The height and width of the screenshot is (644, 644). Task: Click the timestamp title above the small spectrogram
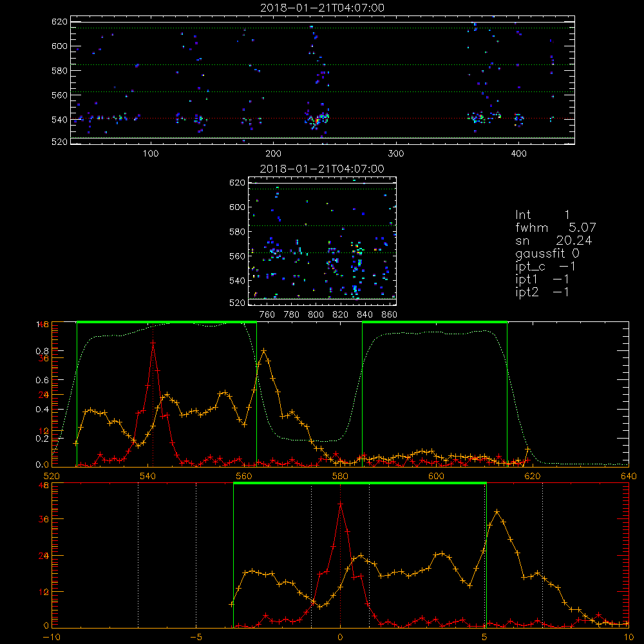(322, 169)
